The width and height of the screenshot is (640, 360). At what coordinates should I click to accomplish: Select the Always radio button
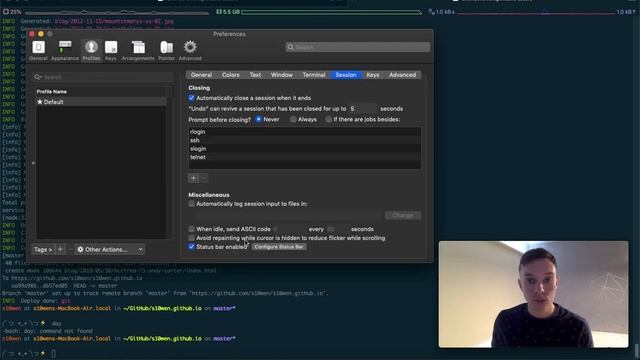click(293, 119)
